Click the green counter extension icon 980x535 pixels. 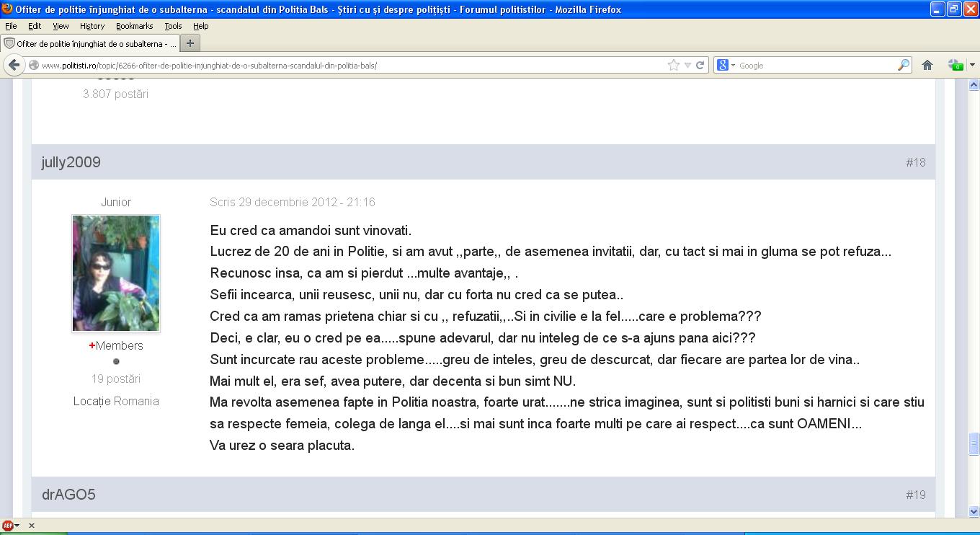[x=955, y=65]
